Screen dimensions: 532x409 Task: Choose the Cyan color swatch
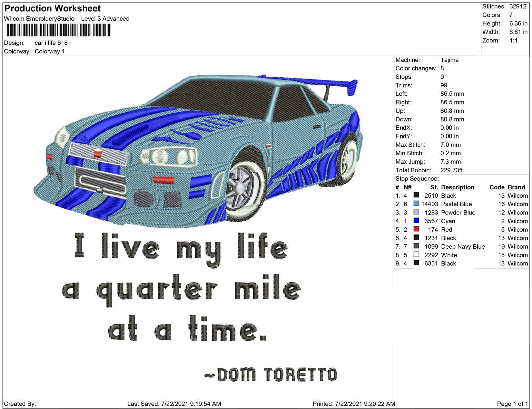(x=416, y=221)
